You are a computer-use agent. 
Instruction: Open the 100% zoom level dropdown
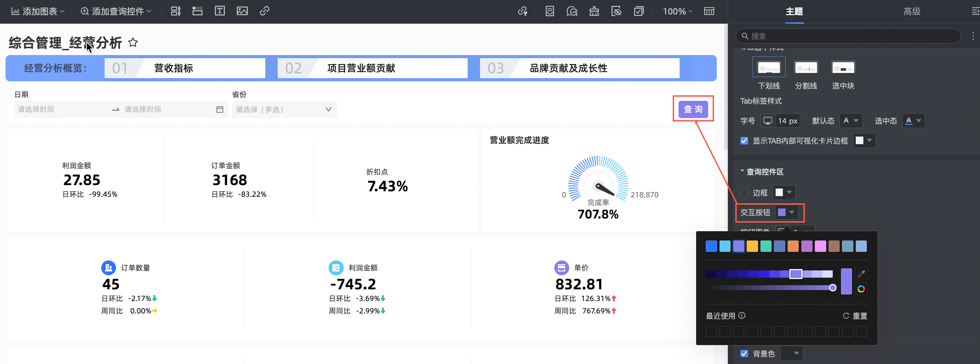[x=677, y=11]
